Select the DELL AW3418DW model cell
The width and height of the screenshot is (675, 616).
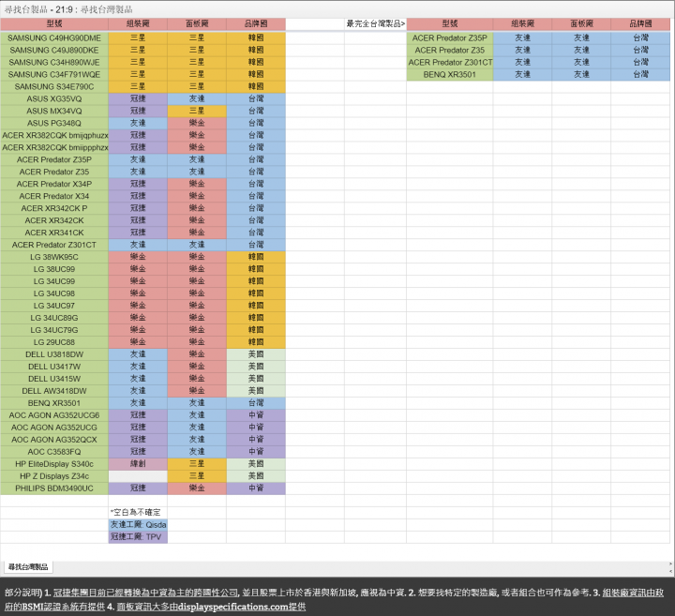[x=54, y=391]
